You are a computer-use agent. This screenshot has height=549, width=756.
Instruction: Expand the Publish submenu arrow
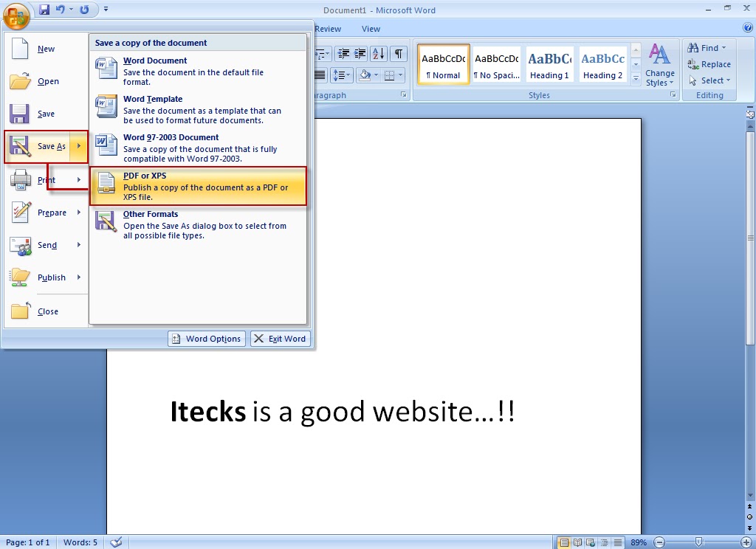[x=79, y=277]
